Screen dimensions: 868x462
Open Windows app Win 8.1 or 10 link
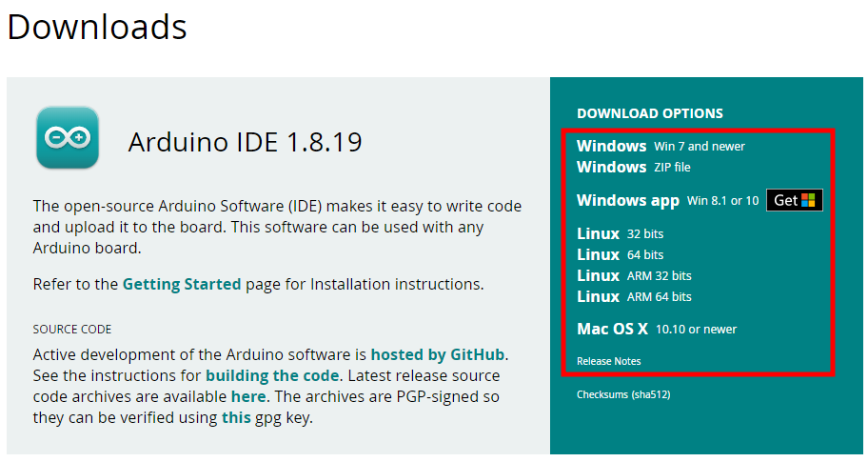(667, 201)
